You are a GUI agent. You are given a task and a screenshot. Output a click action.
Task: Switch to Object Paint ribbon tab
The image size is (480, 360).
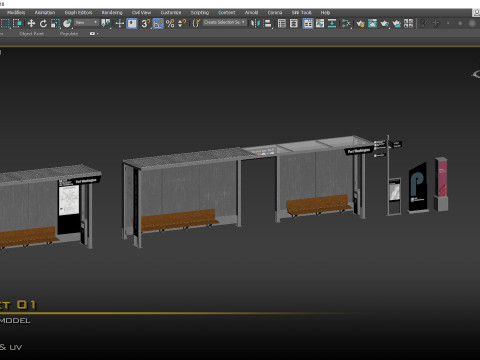point(32,34)
